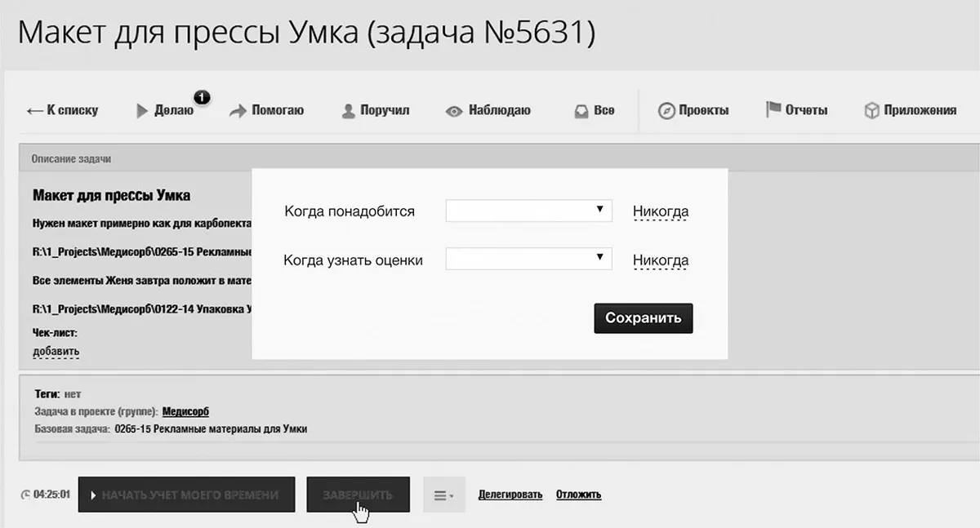Open Приложения cube section

coord(910,110)
